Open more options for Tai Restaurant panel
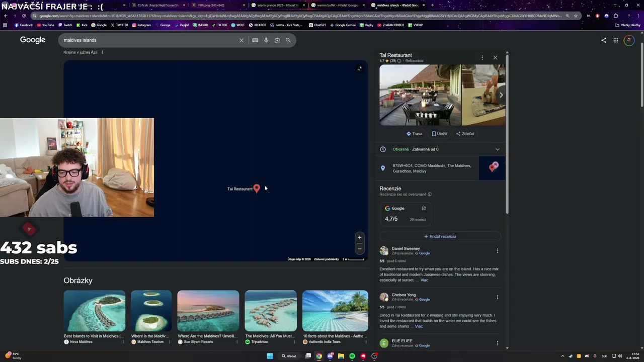This screenshot has height=362, width=644. click(x=482, y=58)
